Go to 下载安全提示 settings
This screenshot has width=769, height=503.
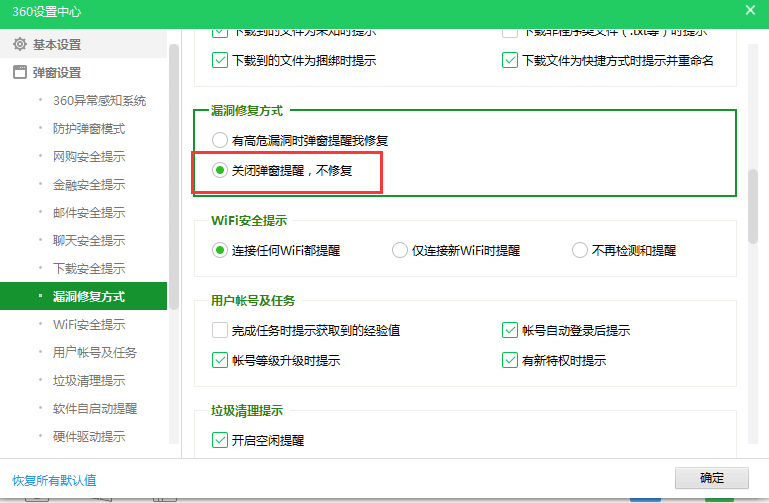tap(89, 268)
